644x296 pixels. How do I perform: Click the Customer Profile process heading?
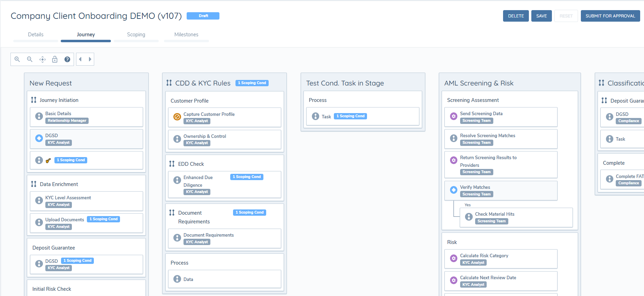[189, 101]
